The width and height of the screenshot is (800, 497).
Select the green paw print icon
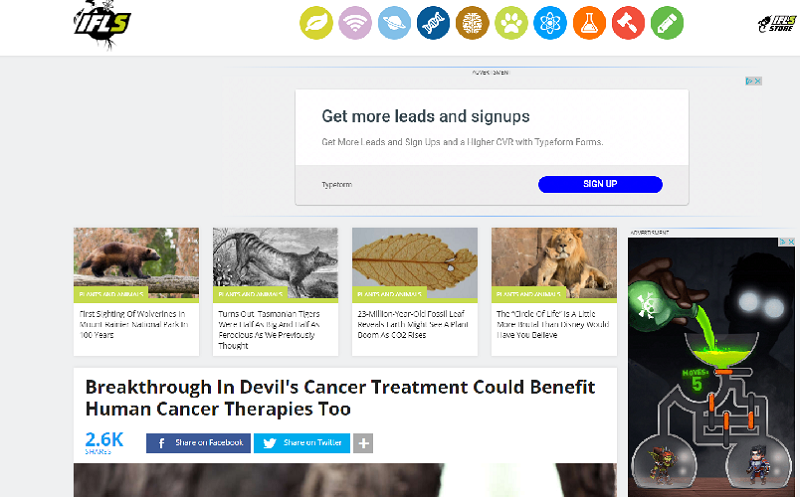click(511, 23)
